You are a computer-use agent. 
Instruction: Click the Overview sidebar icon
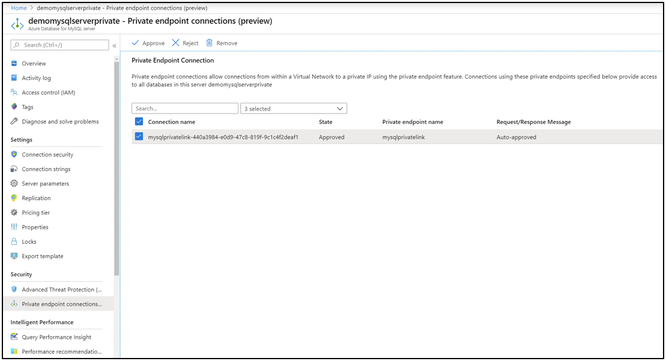(x=14, y=63)
